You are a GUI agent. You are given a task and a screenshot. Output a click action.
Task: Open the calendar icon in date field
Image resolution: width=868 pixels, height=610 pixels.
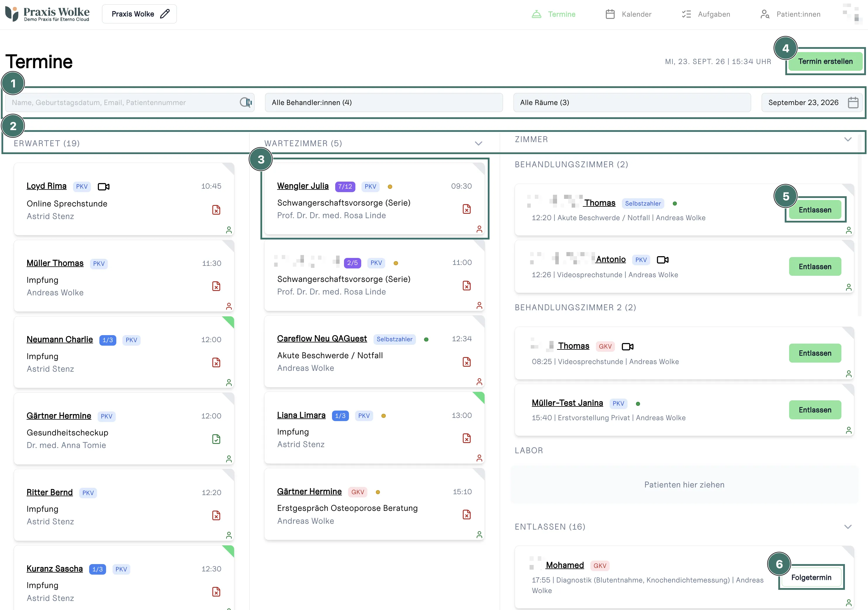tap(853, 102)
